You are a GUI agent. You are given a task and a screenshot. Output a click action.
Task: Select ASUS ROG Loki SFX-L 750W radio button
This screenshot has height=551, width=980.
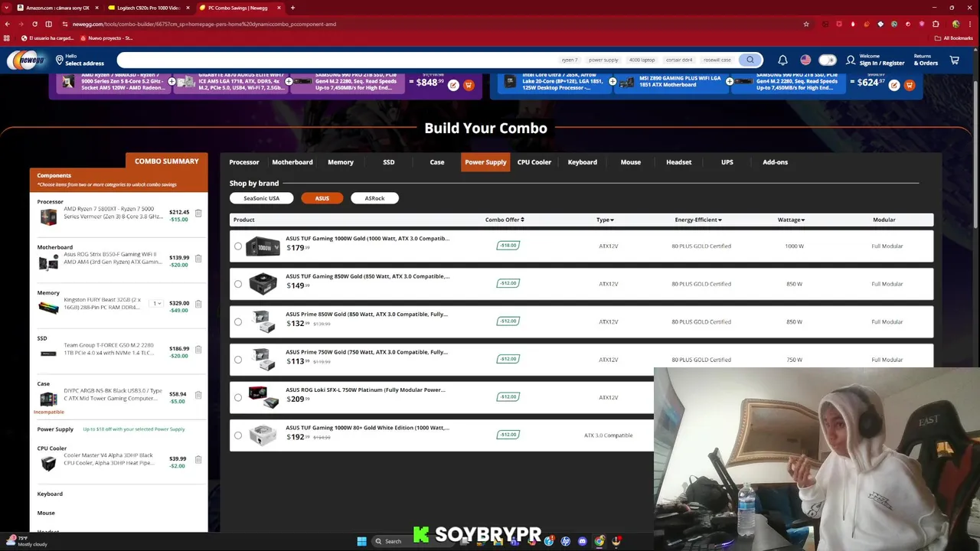click(238, 398)
